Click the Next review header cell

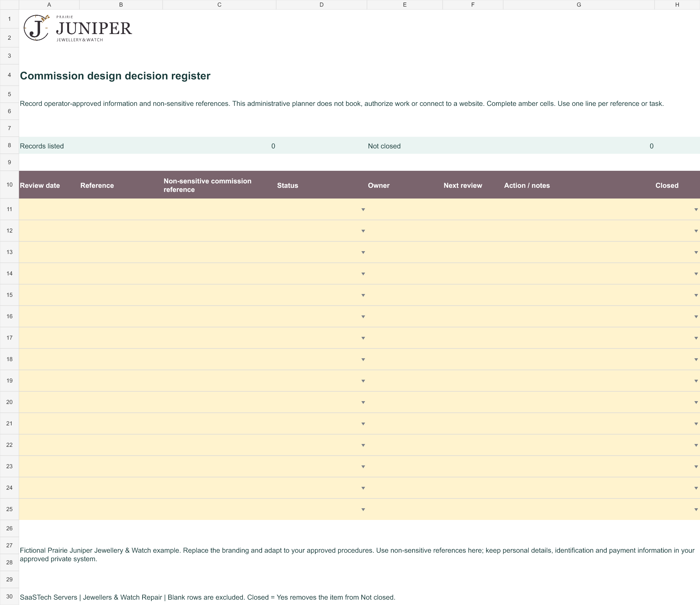473,185
